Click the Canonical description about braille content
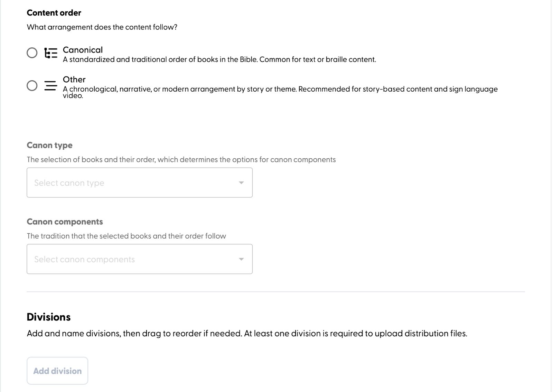This screenshot has height=392, width=553. tap(219, 59)
